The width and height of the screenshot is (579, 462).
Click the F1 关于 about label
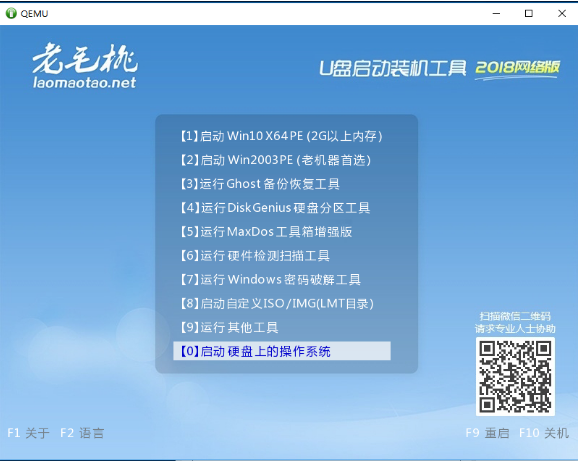coord(28,433)
